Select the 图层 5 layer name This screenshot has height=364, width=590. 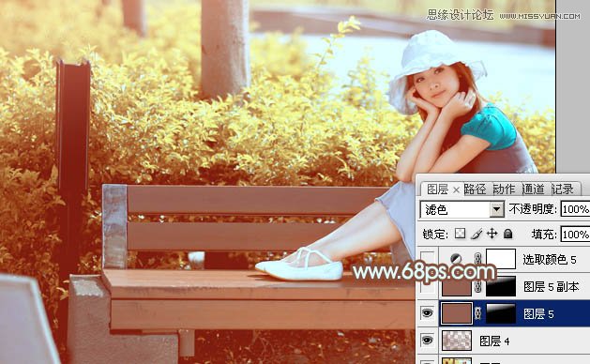[x=538, y=314]
